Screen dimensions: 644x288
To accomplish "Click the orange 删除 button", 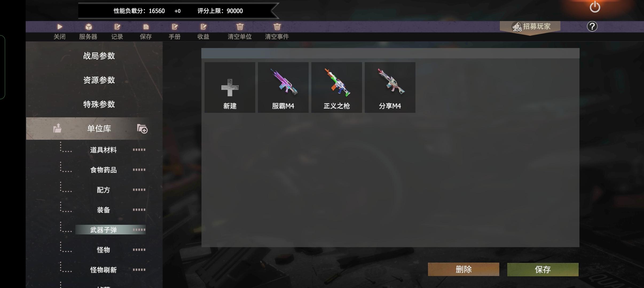I will tap(464, 269).
